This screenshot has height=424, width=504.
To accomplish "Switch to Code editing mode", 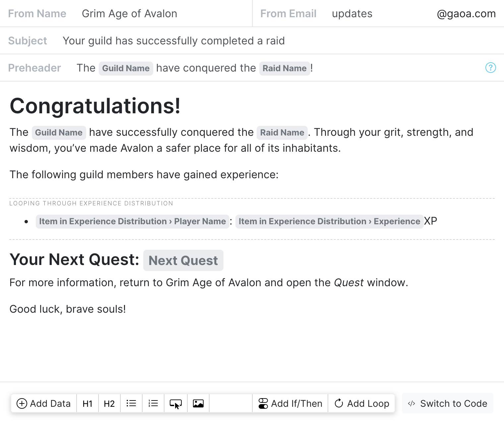I will point(447,403).
